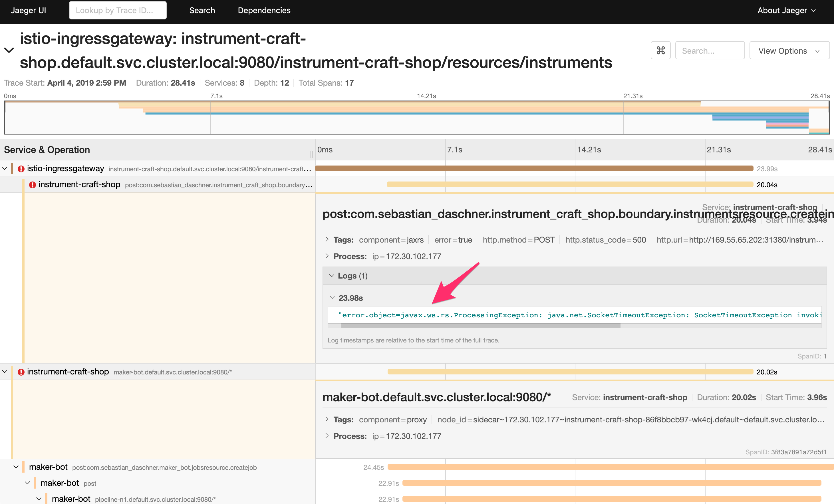This screenshot has height=504, width=834.
Task: Collapse the 23.98s log entry
Action: click(332, 298)
